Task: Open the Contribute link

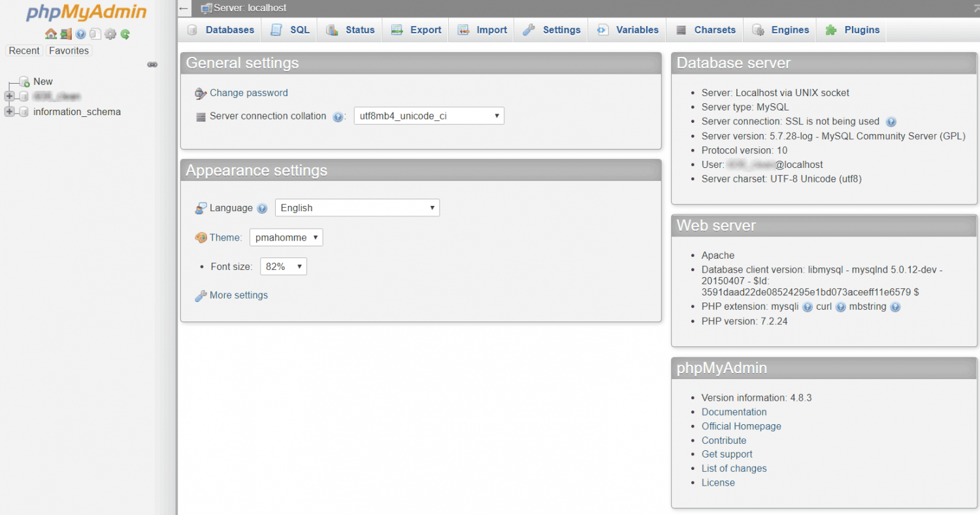Action: click(x=724, y=441)
